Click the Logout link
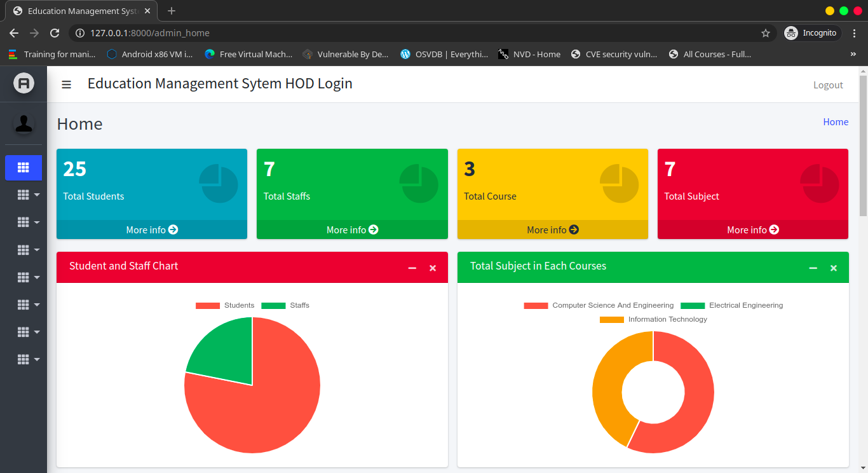Screen dimensions: 868x473 (x=828, y=85)
